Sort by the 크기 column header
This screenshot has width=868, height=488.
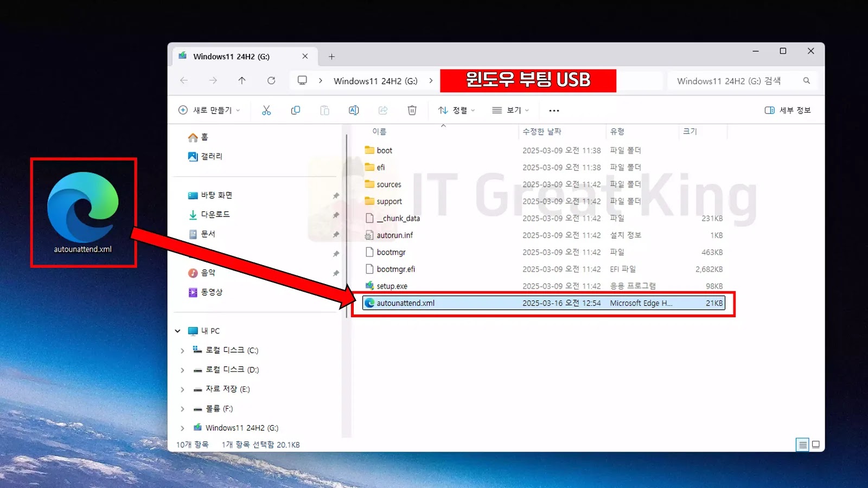click(690, 131)
